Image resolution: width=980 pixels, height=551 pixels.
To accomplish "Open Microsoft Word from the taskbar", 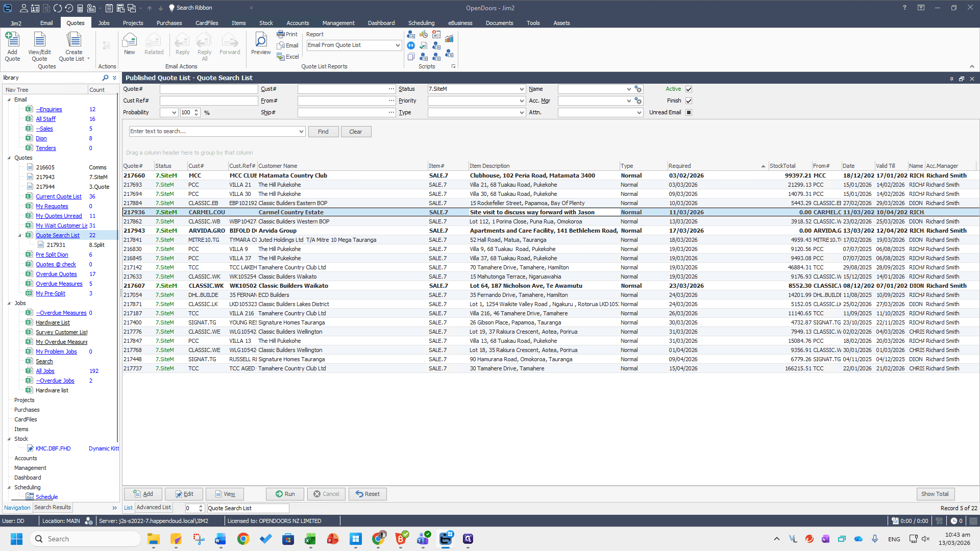I will [220, 539].
